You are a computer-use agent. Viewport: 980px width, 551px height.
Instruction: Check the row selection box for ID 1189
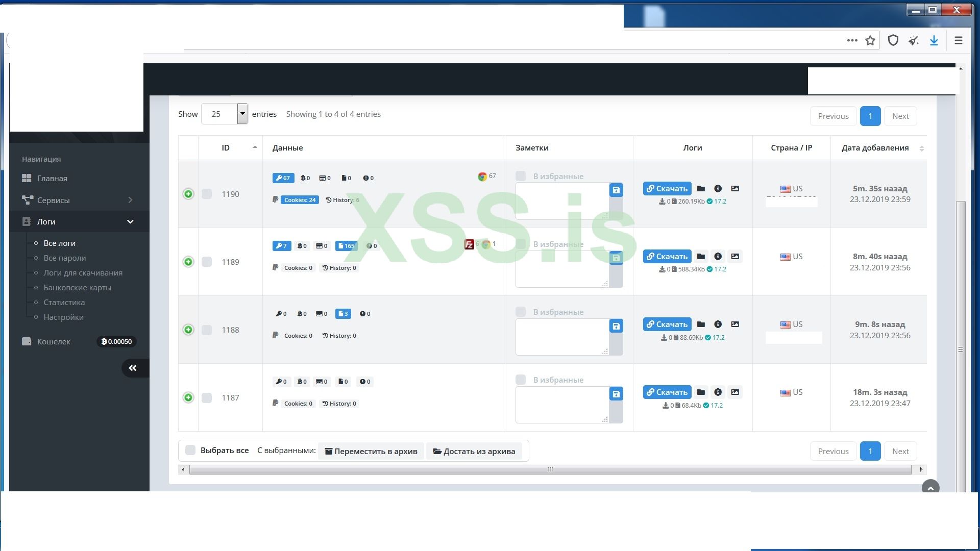tap(207, 262)
